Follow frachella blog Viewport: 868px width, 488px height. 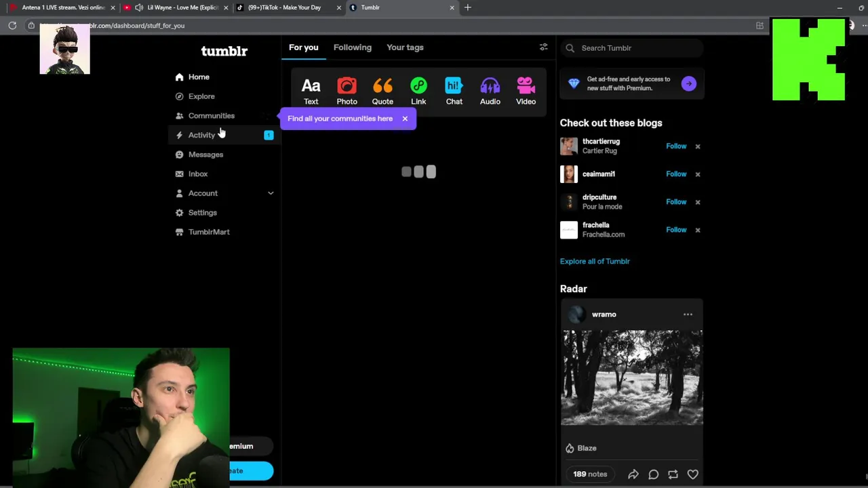click(x=676, y=230)
